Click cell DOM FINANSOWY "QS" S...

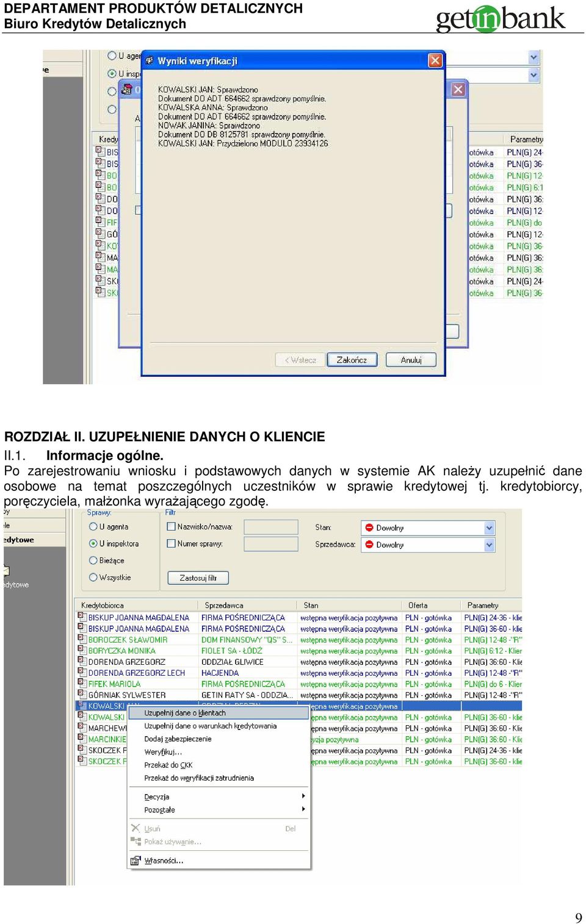pos(247,640)
